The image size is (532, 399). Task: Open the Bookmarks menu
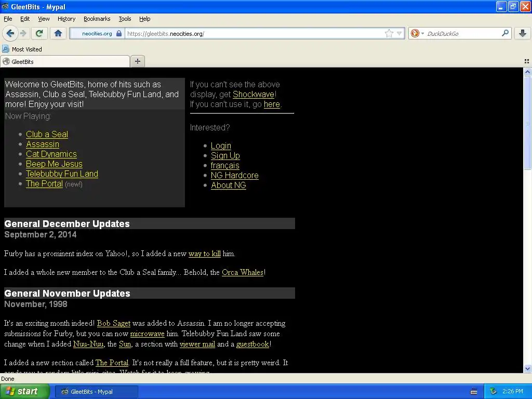pos(97,19)
